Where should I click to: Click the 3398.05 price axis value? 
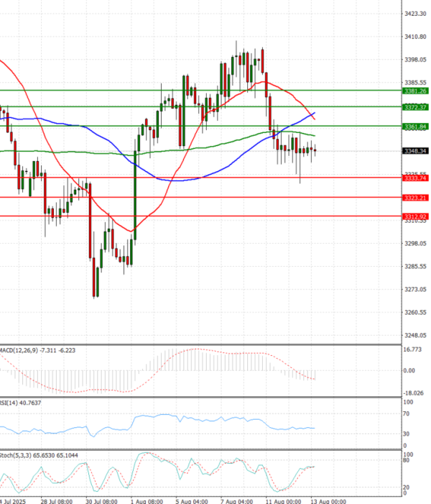[415, 60]
